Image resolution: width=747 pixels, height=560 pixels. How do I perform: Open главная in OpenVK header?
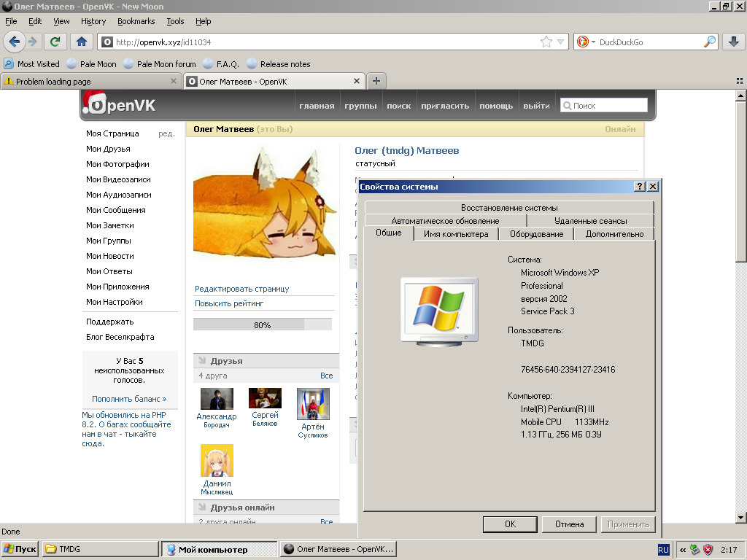pyautogui.click(x=317, y=106)
